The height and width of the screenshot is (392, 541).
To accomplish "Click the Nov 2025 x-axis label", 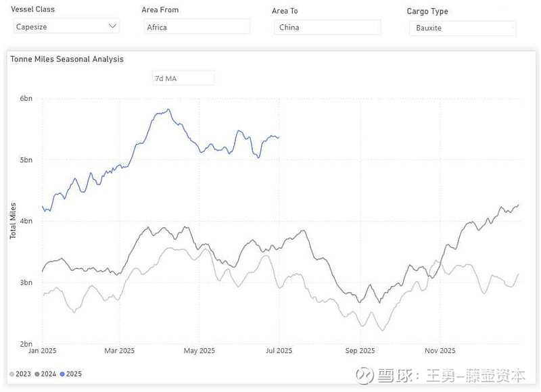I will coord(439,351).
